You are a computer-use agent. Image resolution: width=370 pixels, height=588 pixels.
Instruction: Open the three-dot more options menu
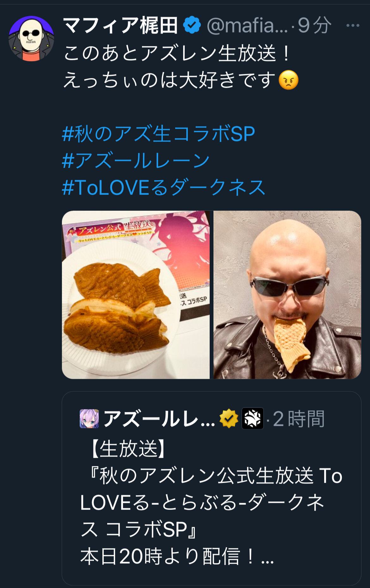pos(353,26)
